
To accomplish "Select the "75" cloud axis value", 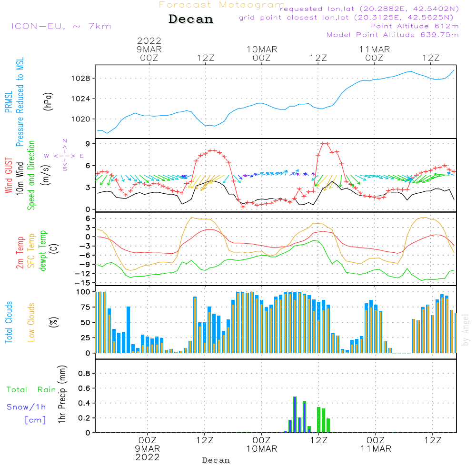I will [x=86, y=307].
